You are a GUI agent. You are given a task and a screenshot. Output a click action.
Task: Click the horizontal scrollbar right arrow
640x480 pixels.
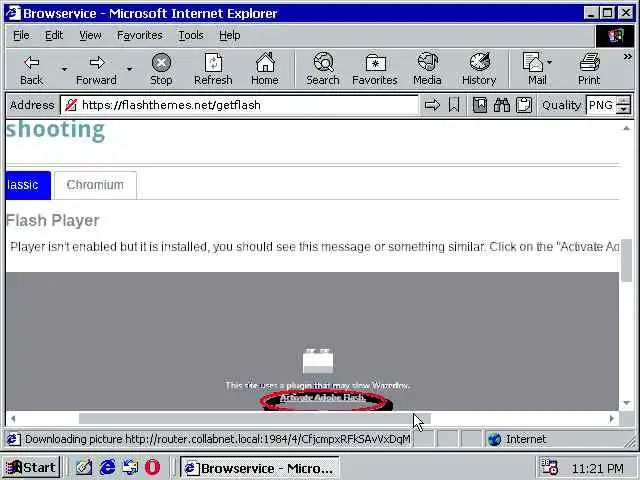(x=611, y=418)
